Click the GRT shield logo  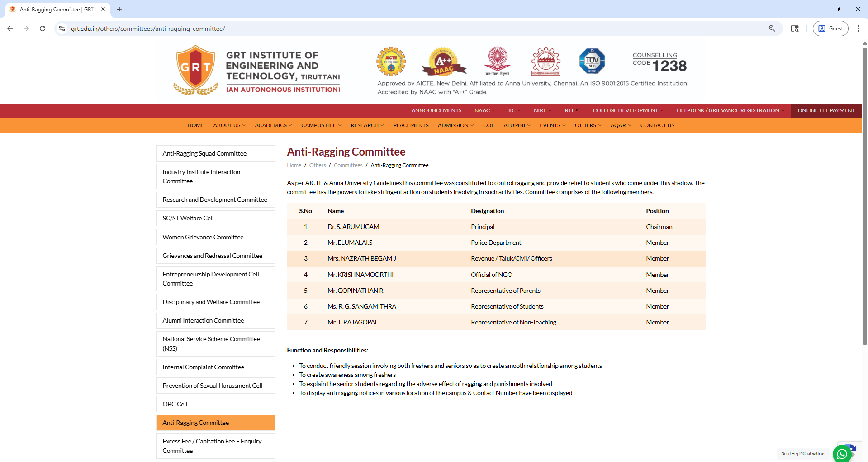point(195,69)
